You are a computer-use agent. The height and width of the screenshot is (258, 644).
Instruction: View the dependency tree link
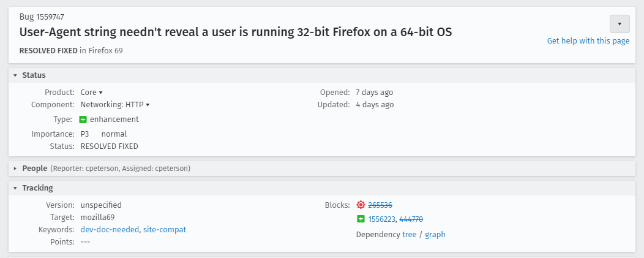point(409,235)
